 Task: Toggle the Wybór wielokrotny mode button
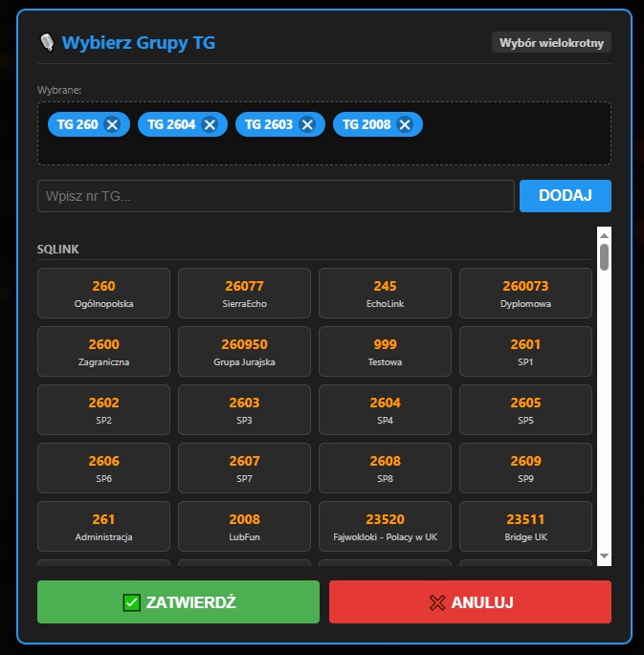(x=551, y=43)
